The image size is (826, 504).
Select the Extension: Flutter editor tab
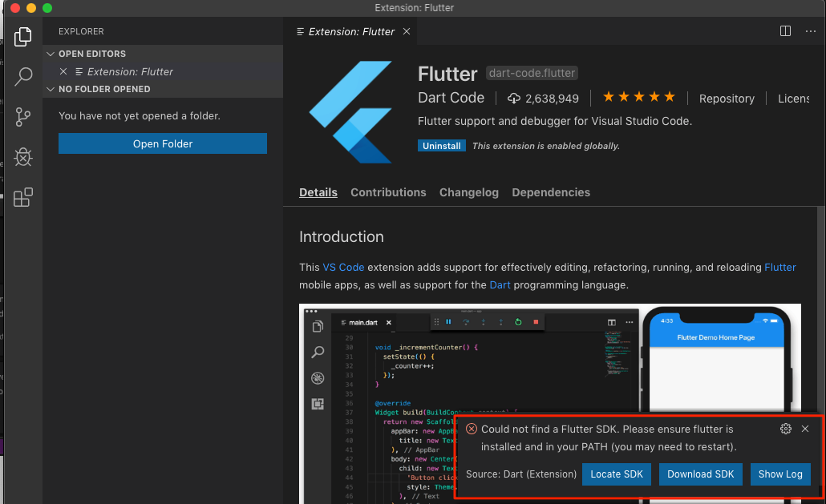[x=351, y=31]
